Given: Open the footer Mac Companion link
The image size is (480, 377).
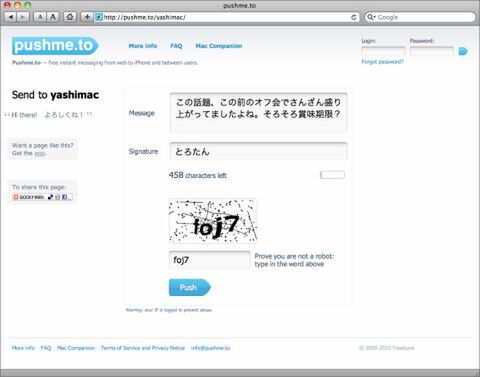Looking at the screenshot, I should [76, 348].
